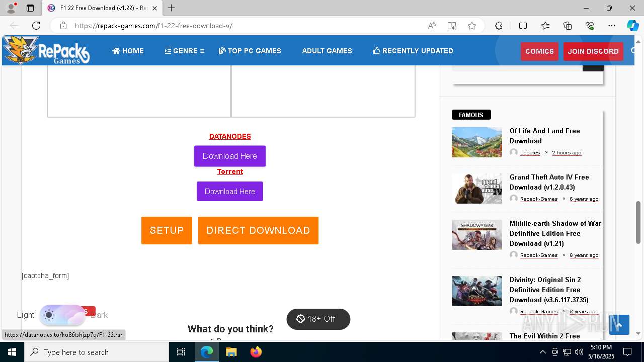Viewport: 644px width, 362px height.
Task: Click the JOIN DISCORD button
Action: (x=593, y=51)
